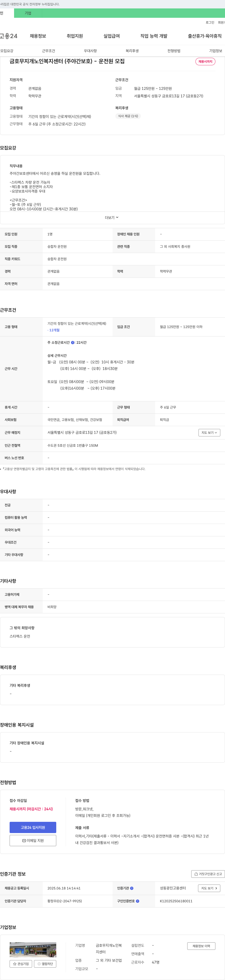Click 월급 125만원 ~ 125만원 이하 text

point(181,327)
